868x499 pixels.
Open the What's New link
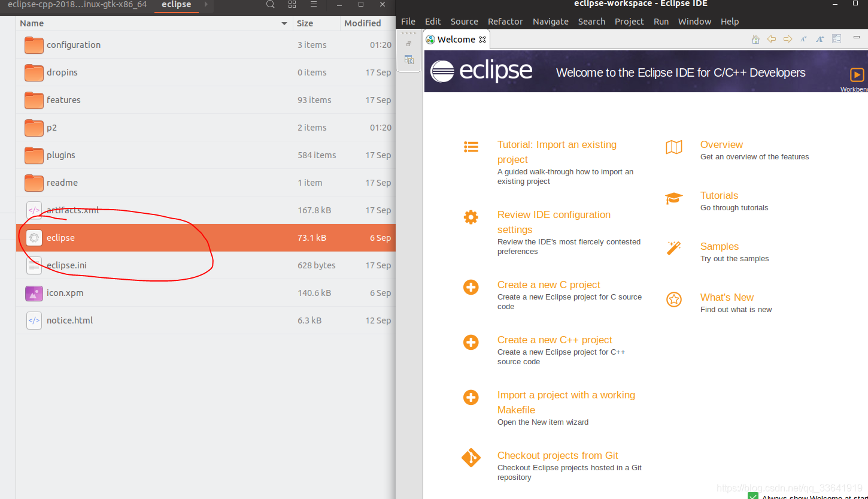[x=727, y=297]
